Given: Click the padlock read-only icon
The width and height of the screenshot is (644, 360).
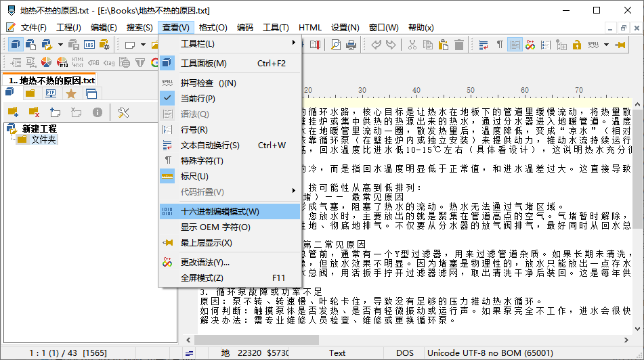Looking at the screenshot, I should point(577,45).
